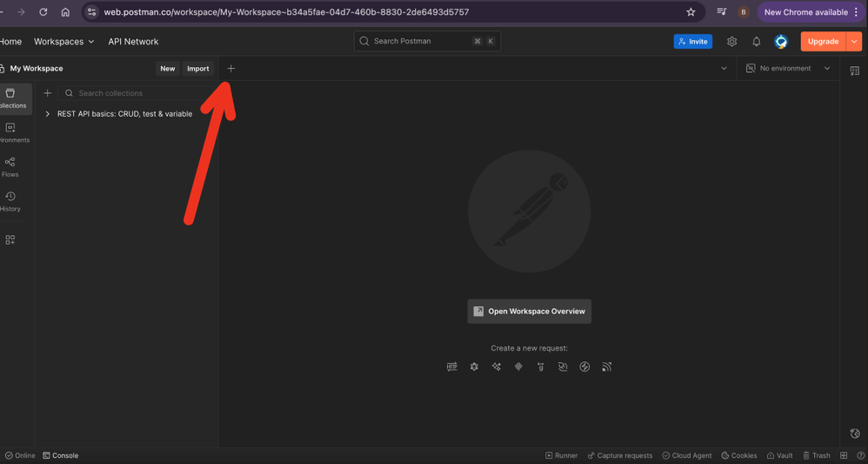Image resolution: width=868 pixels, height=464 pixels.
Task: Open Cookies manager in footer
Action: coord(738,455)
